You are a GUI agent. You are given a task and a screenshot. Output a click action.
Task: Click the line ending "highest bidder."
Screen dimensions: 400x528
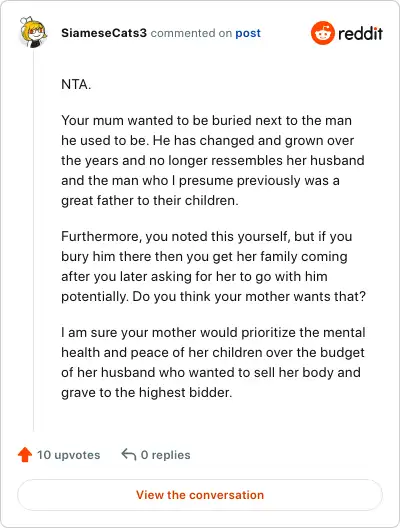147,392
